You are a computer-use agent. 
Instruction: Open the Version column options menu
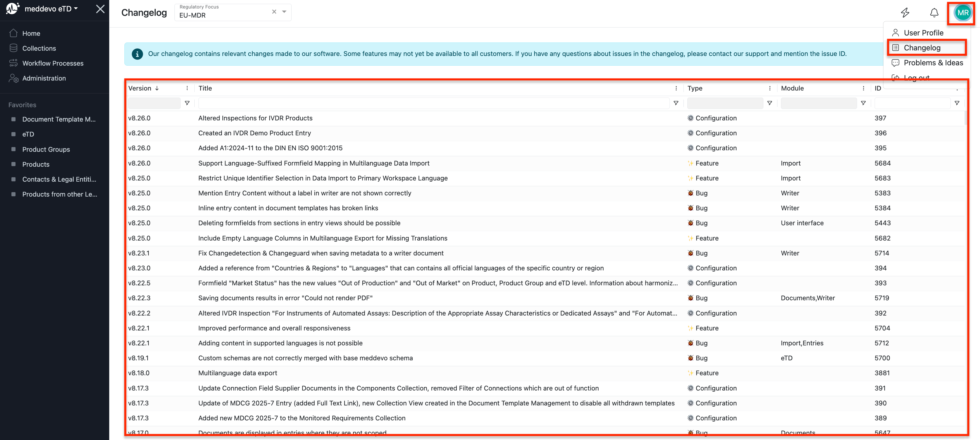[187, 88]
